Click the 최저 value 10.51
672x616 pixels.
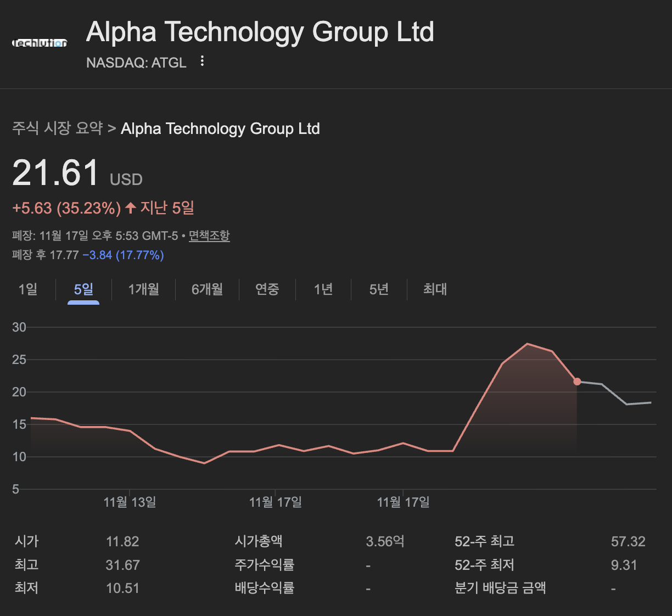point(122,588)
